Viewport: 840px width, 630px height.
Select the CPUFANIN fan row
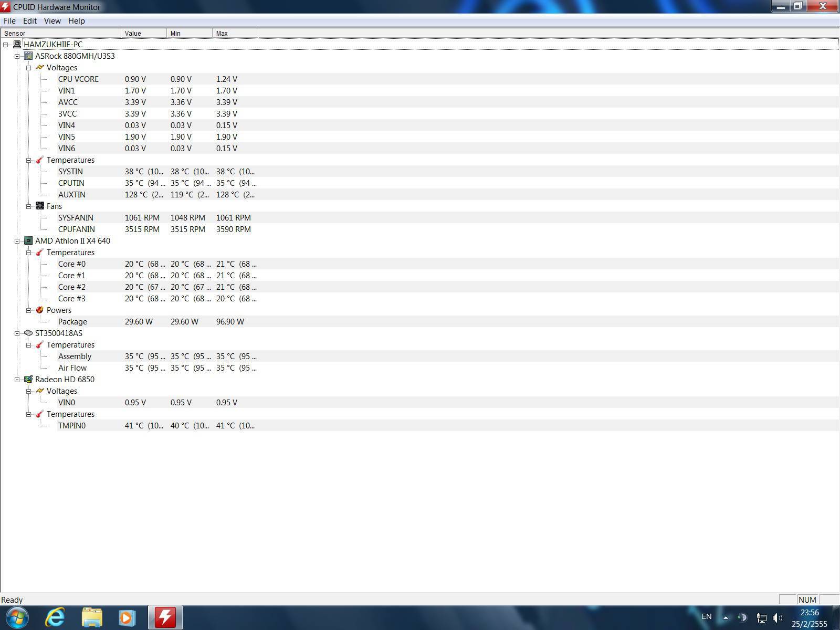[419, 229]
